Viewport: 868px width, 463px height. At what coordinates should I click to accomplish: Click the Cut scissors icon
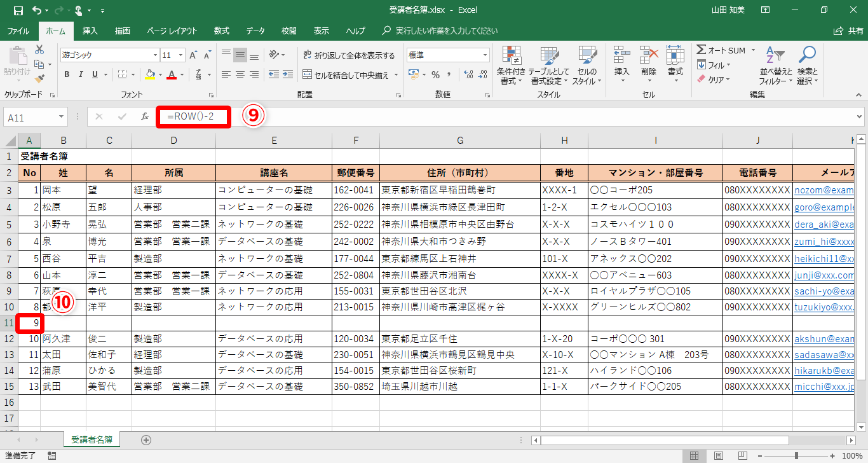[39, 50]
